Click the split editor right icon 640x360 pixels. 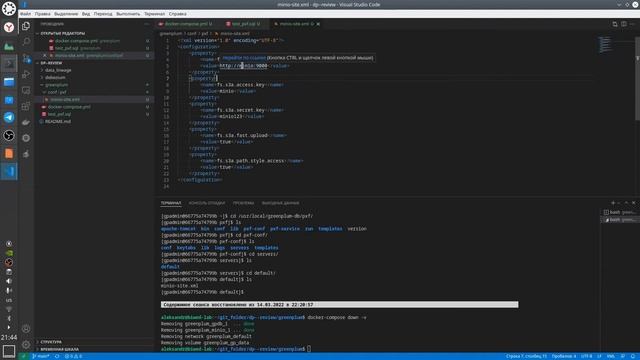point(624,24)
